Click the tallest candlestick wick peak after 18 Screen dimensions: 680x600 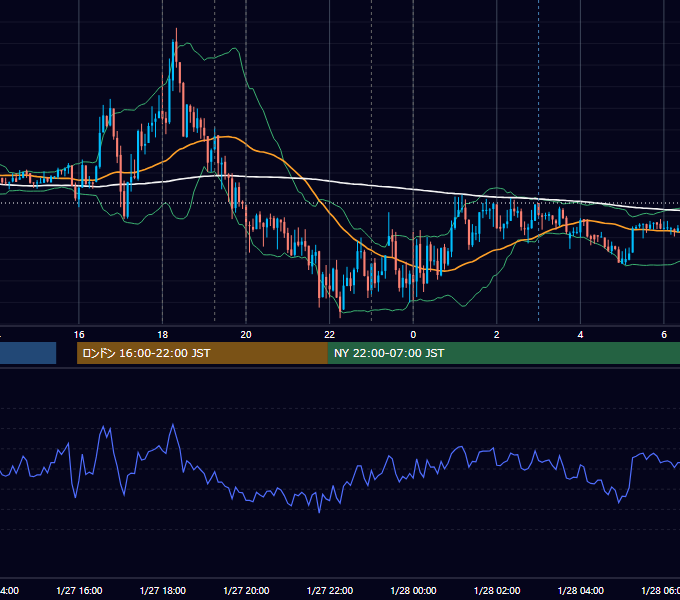pos(177,29)
